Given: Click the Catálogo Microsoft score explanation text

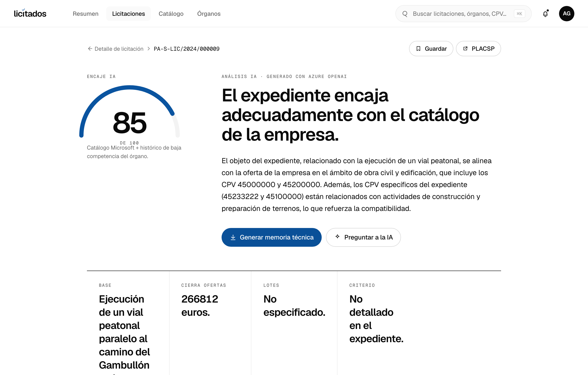Looking at the screenshot, I should 134,152.
